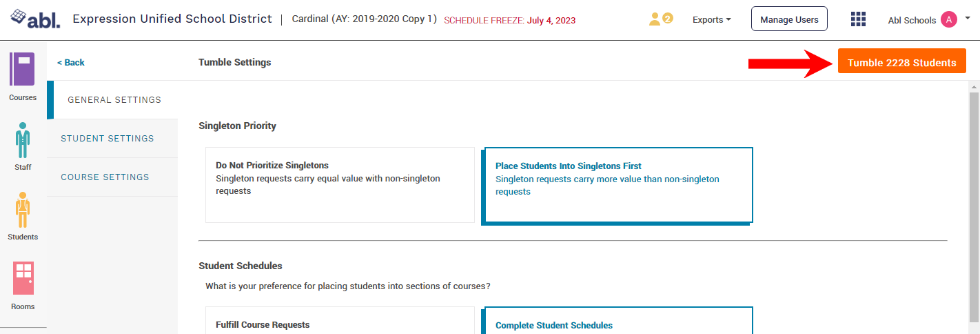Viewport: 980px width, 334px height.
Task: Open the Students sidebar icon
Action: pyautogui.click(x=22, y=210)
